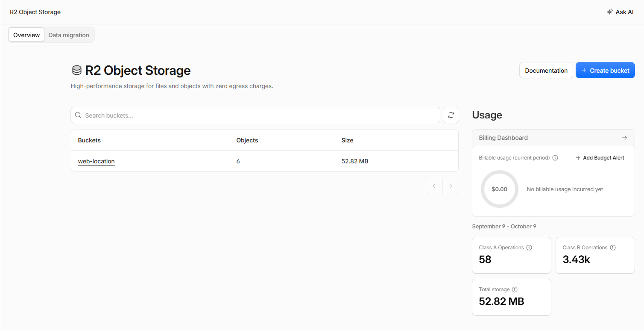Viewport: 644px width, 331px height.
Task: Click the refresh buckets icon
Action: 451,115
